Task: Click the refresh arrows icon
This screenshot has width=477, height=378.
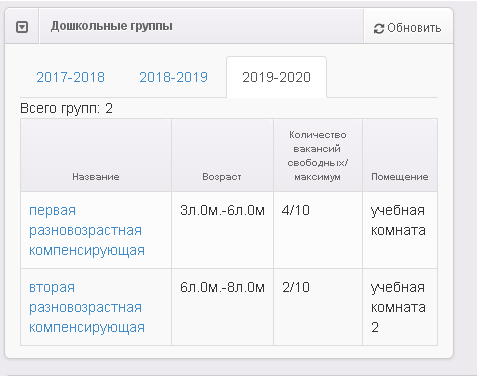Action: [x=379, y=29]
